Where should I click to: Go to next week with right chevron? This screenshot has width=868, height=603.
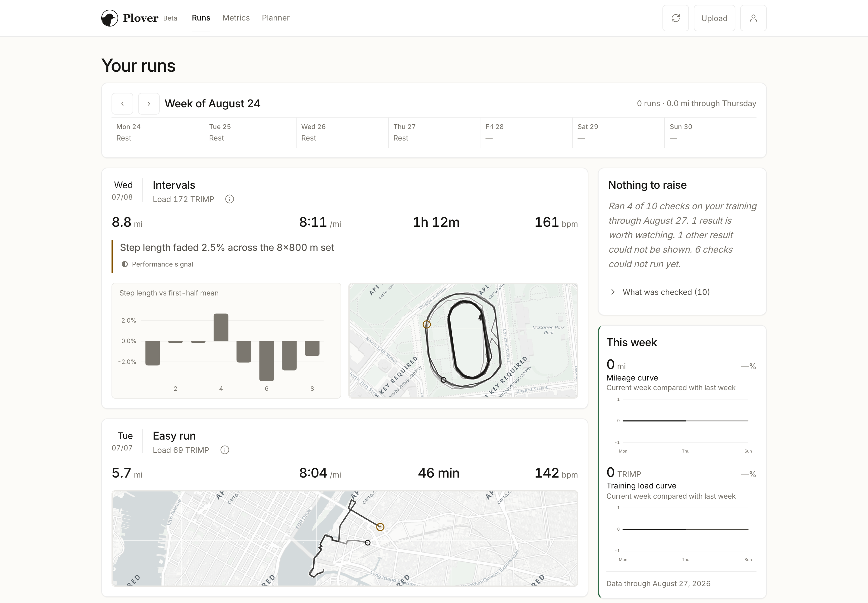149,103
